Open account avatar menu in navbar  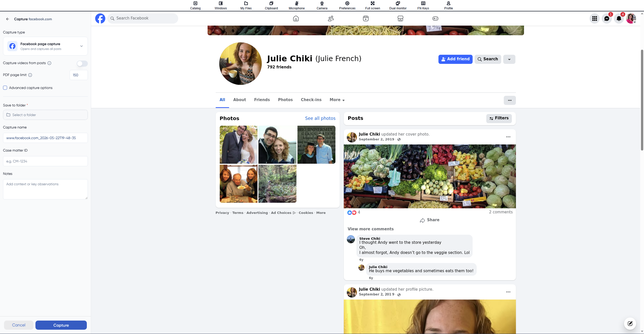point(631,18)
